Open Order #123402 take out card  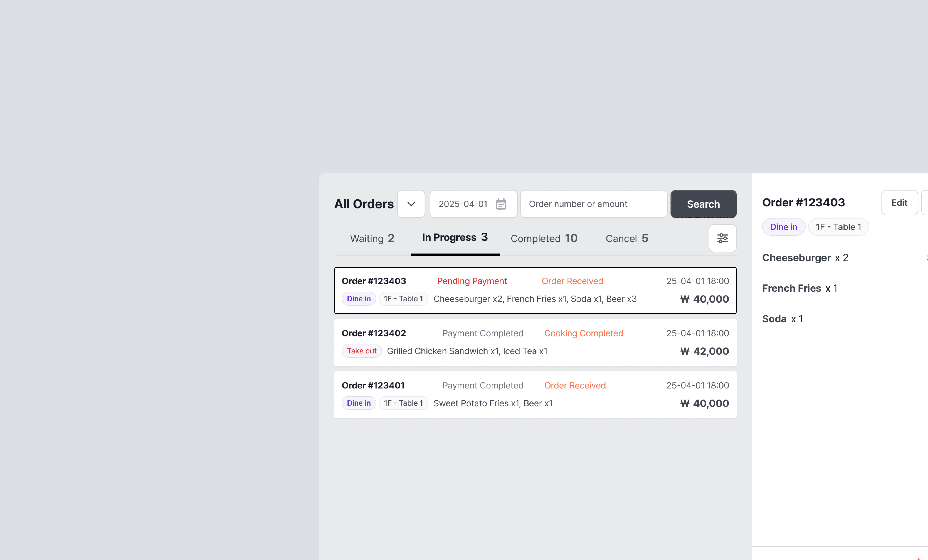click(535, 343)
